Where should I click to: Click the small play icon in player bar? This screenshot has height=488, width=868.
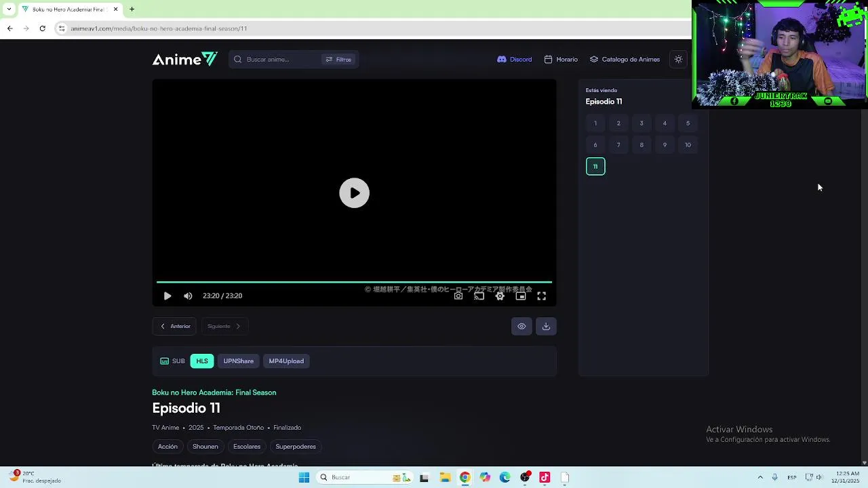[x=167, y=296]
